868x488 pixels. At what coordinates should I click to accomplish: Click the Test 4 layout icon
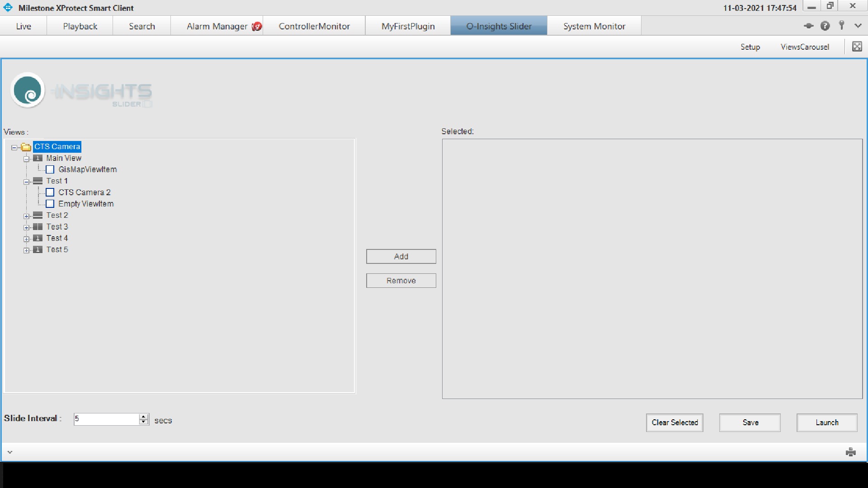click(x=38, y=238)
